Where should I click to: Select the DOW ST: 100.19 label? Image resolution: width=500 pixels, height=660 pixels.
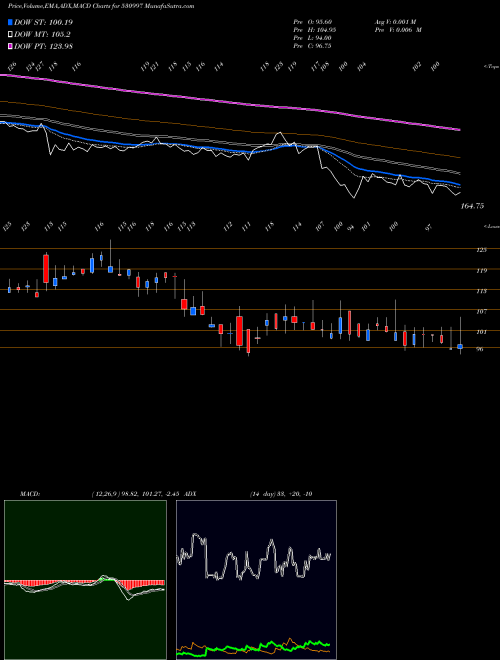tap(43, 22)
